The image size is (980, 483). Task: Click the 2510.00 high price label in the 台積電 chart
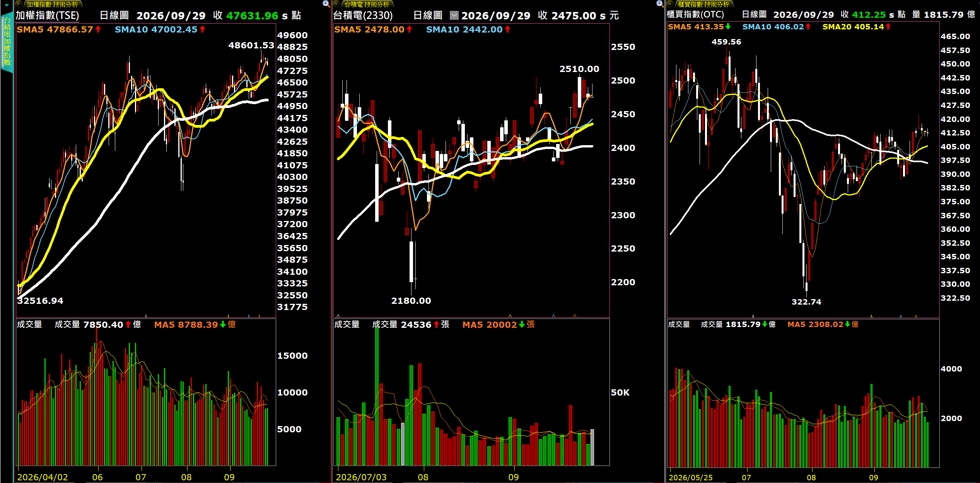pyautogui.click(x=579, y=69)
